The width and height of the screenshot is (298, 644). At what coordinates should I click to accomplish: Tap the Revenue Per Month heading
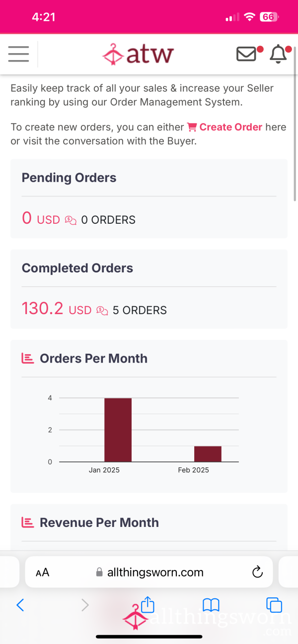pyautogui.click(x=99, y=522)
